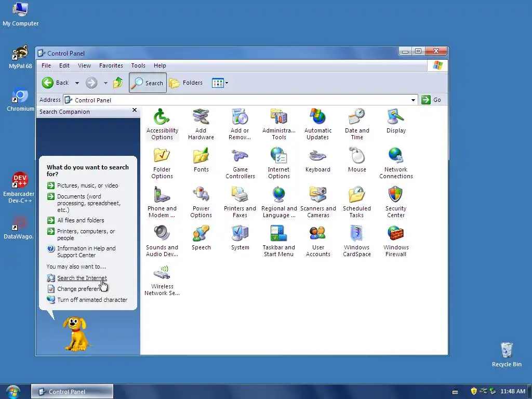Click the security shield tray icon
Image resolution: width=532 pixels, height=399 pixels.
pos(474,391)
